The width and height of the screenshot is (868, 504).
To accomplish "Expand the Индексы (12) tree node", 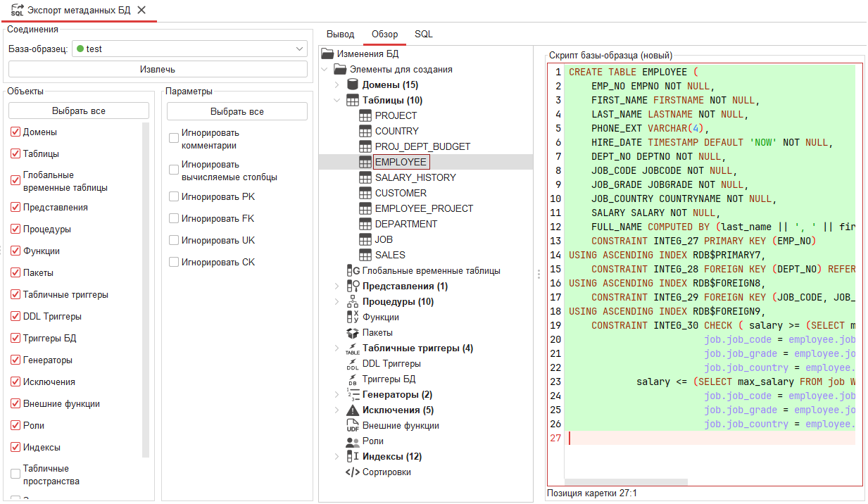I will point(337,457).
